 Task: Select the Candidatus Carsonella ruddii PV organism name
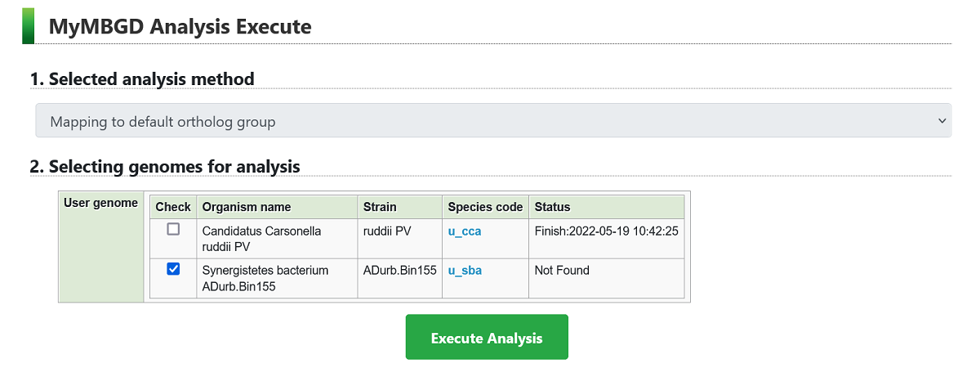[x=261, y=238]
